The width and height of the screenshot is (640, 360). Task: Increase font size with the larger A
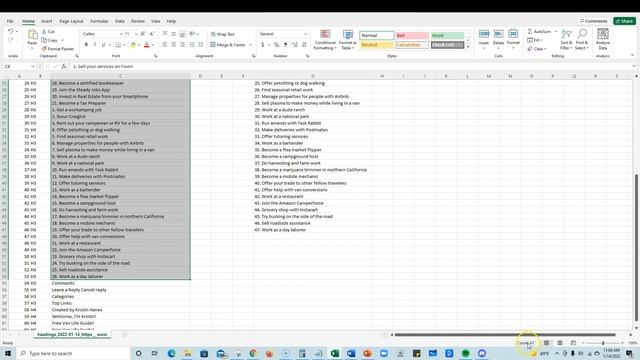pos(143,34)
